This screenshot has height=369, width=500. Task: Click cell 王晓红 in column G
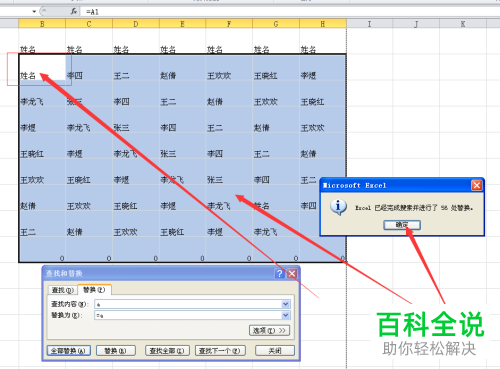pos(276,68)
